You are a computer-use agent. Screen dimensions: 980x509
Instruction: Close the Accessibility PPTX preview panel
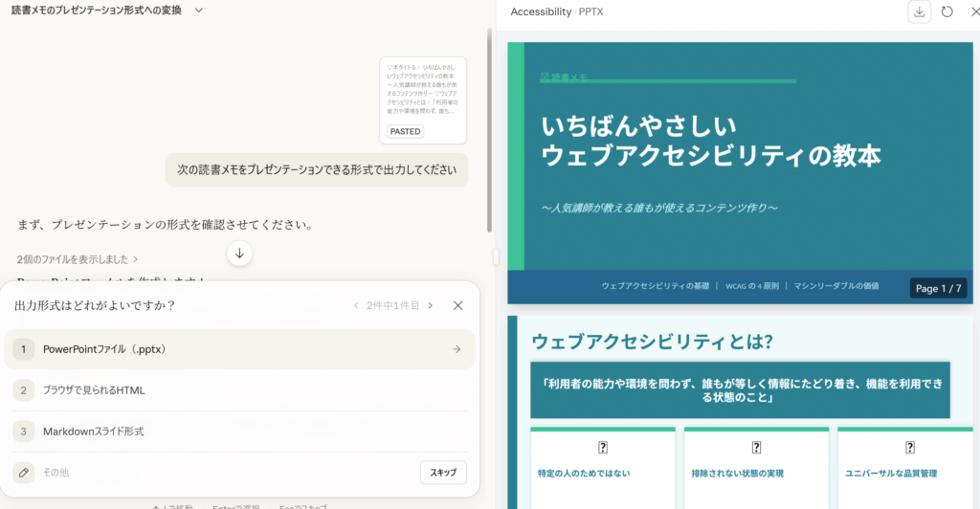click(971, 11)
